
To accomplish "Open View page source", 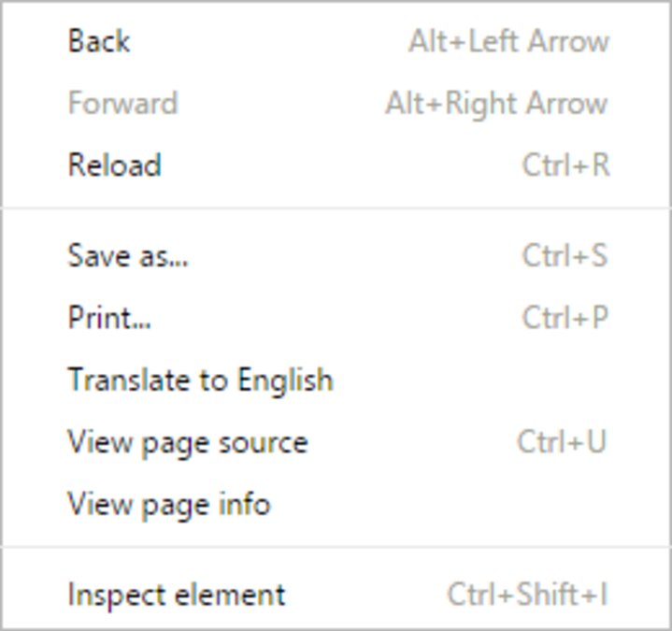I will point(187,442).
